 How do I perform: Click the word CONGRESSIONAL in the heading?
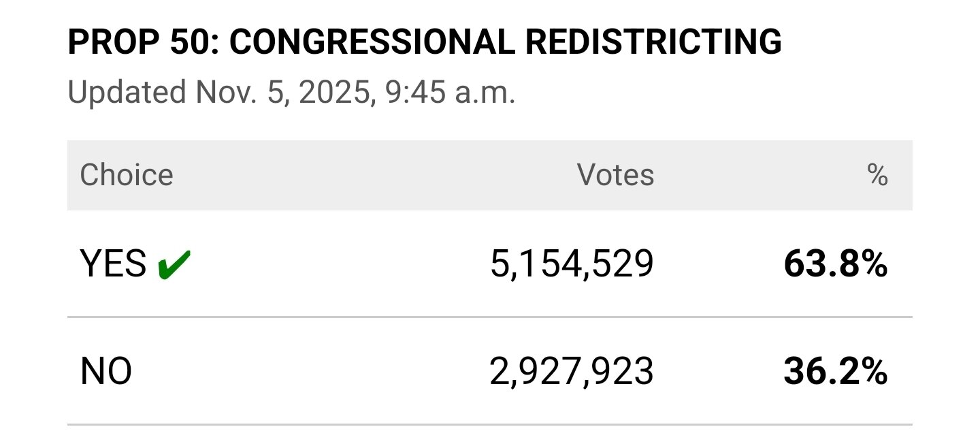click(372, 43)
